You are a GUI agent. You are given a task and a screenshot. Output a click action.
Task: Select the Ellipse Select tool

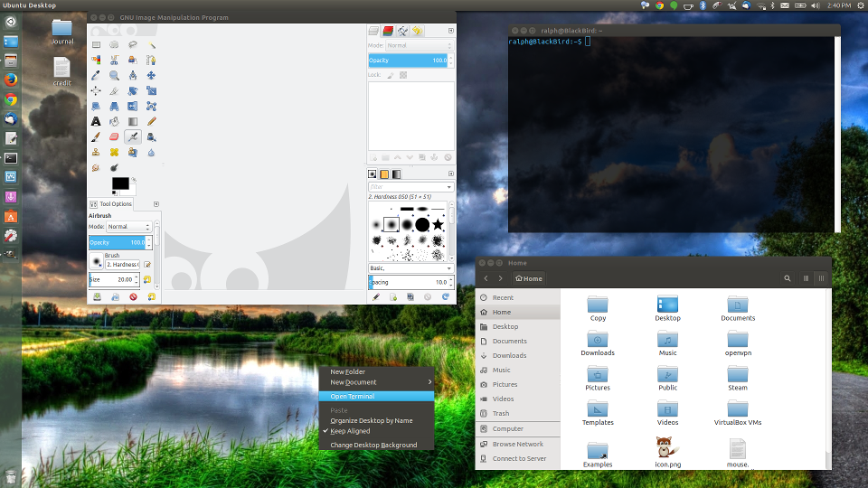[x=114, y=45]
